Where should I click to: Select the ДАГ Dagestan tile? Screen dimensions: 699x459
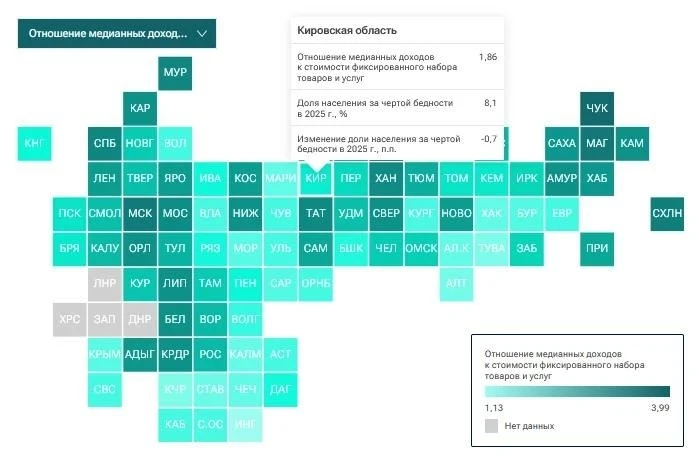point(280,389)
